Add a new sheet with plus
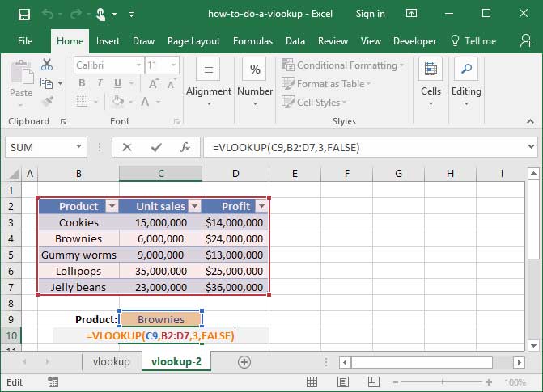 pos(244,362)
